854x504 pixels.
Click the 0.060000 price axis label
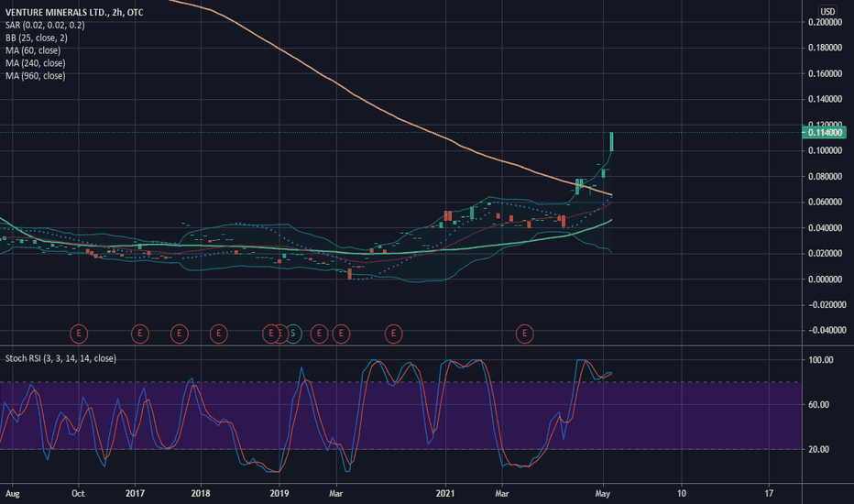pyautogui.click(x=825, y=203)
